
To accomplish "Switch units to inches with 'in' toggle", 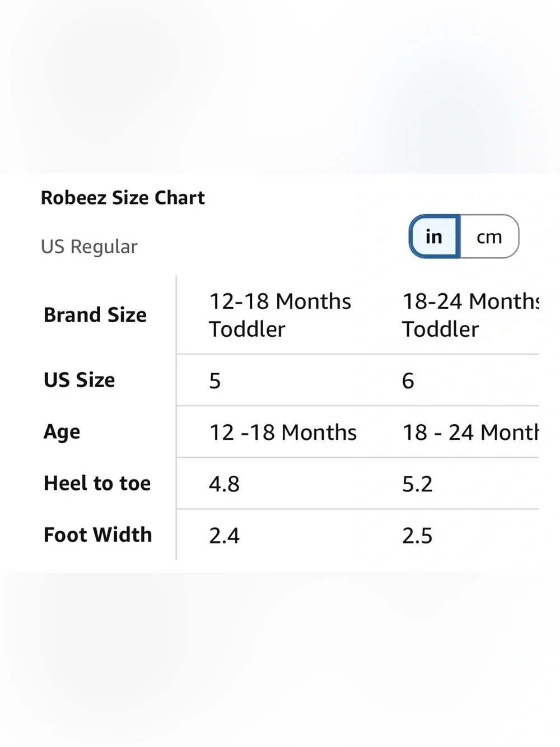I will pos(435,236).
